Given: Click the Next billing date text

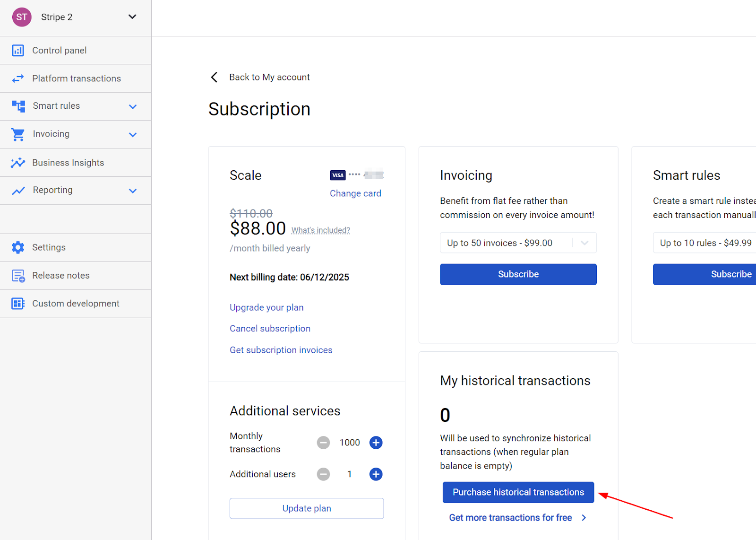Looking at the screenshot, I should coord(289,277).
